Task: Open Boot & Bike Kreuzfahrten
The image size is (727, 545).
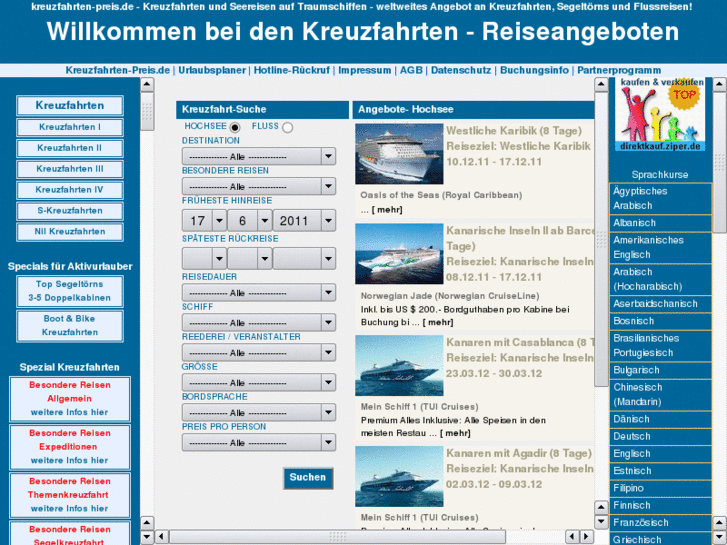Action: pyautogui.click(x=70, y=326)
